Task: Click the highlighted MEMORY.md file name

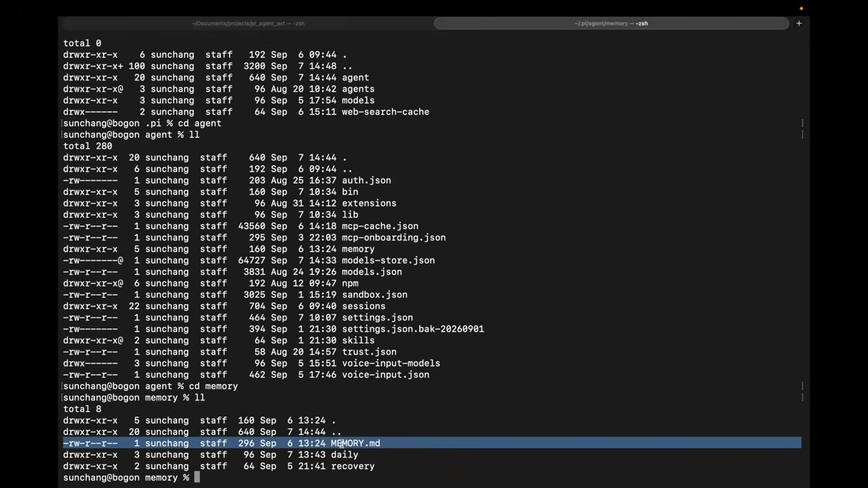Action: [355, 443]
